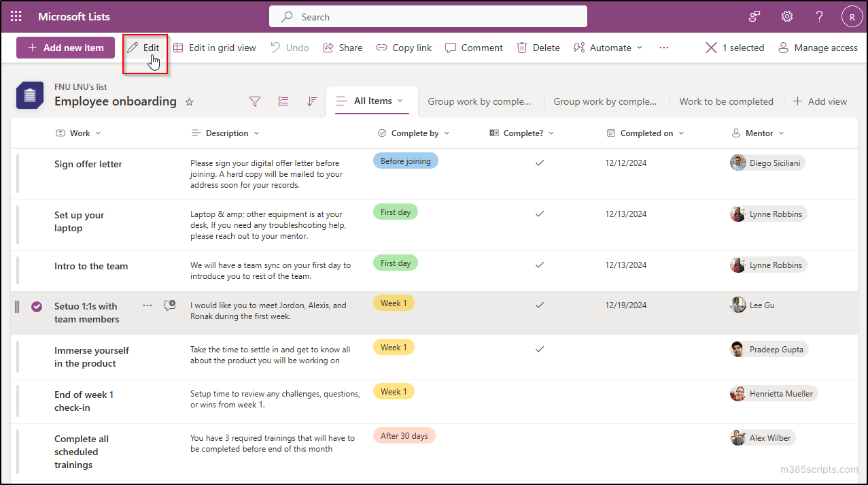
Task: Click the Setuo 1:1s Complete? checkmark
Action: click(x=540, y=305)
